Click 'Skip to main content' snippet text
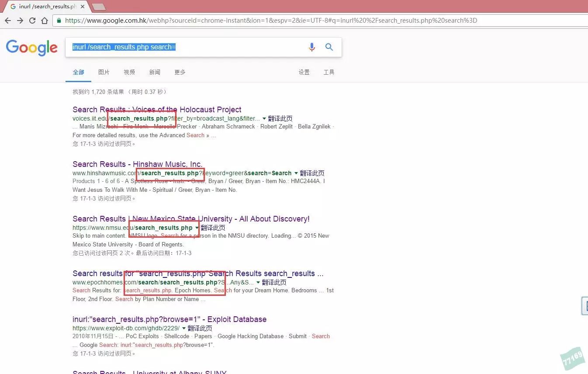Viewport: 588px width, 374px height. (x=99, y=235)
